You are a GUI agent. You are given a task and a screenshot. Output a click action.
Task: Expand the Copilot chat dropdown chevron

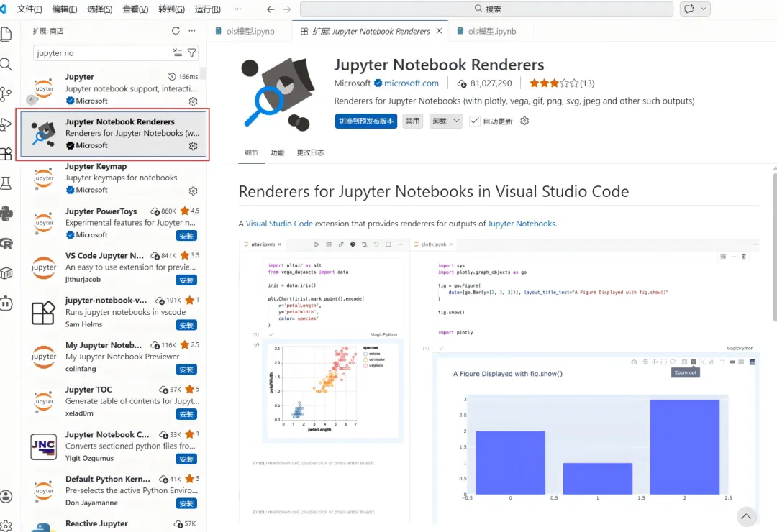coord(703,9)
